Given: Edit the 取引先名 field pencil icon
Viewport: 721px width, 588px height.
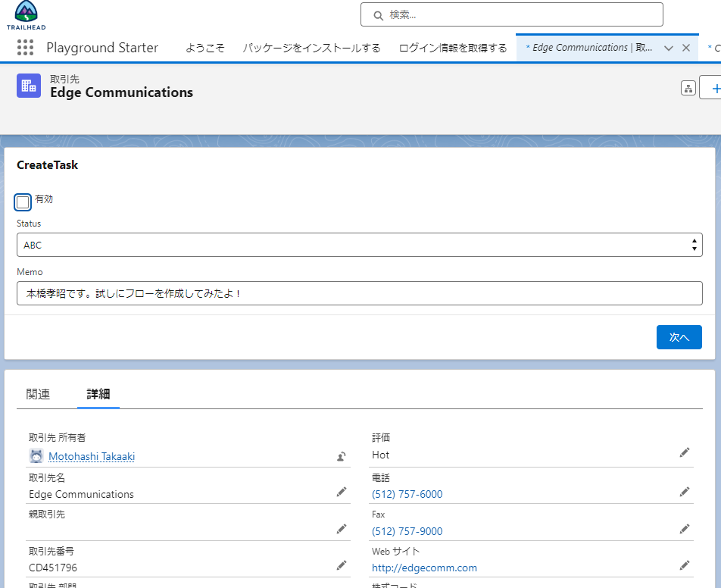Looking at the screenshot, I should click(x=341, y=492).
